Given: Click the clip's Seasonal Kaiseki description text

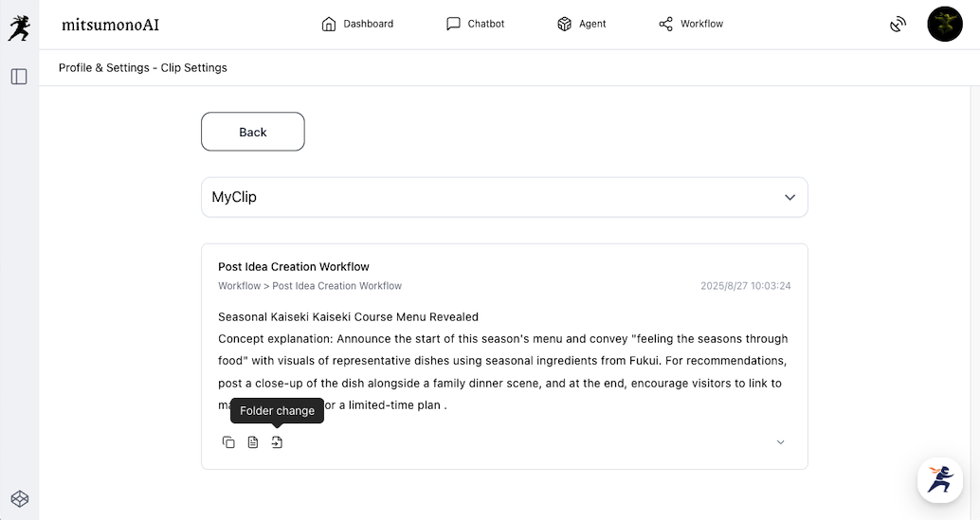Looking at the screenshot, I should [502, 361].
